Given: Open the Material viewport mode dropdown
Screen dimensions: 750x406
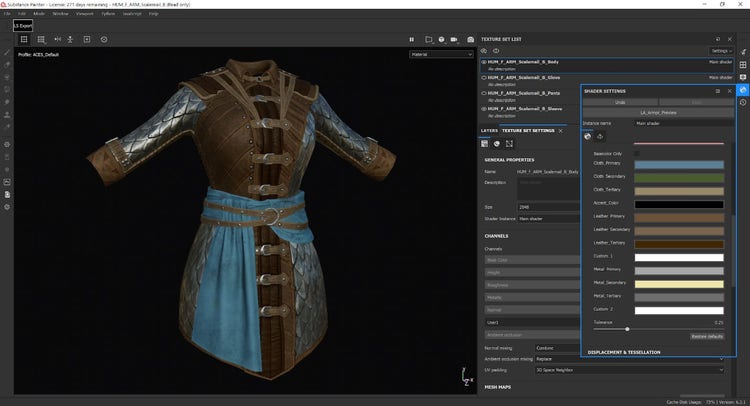Looking at the screenshot, I should point(441,54).
